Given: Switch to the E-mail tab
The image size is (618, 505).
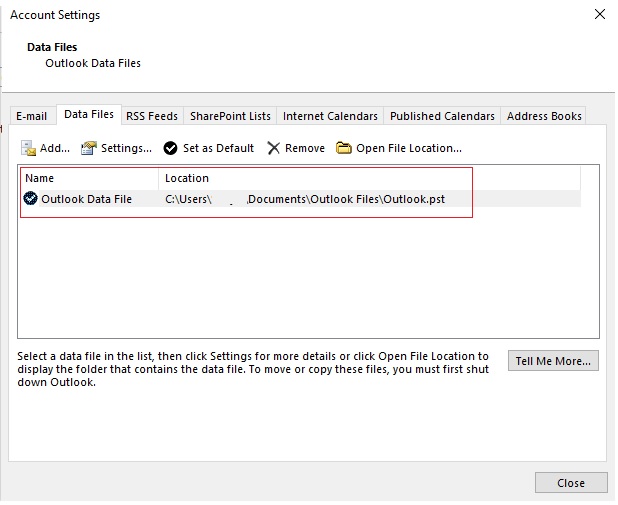Looking at the screenshot, I should point(32,116).
